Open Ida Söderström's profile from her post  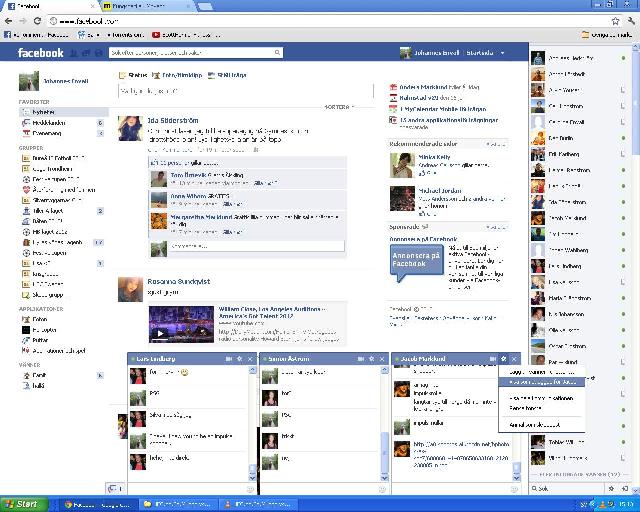173,120
